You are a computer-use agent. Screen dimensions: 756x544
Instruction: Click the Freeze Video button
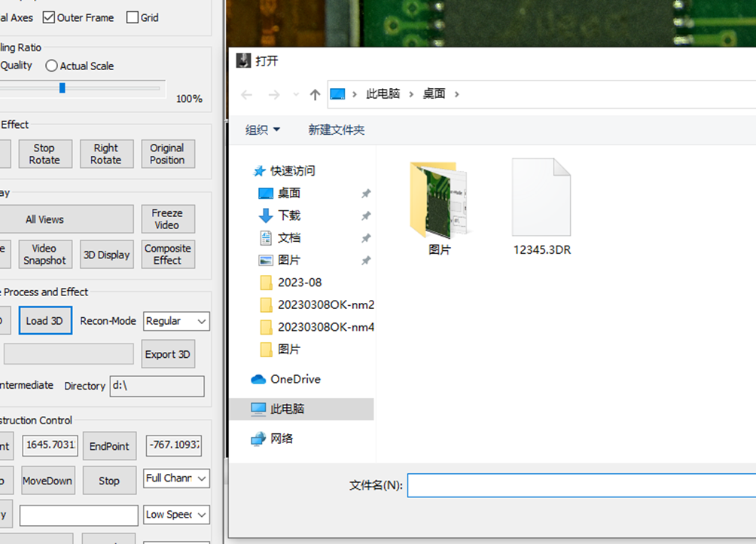(x=168, y=219)
